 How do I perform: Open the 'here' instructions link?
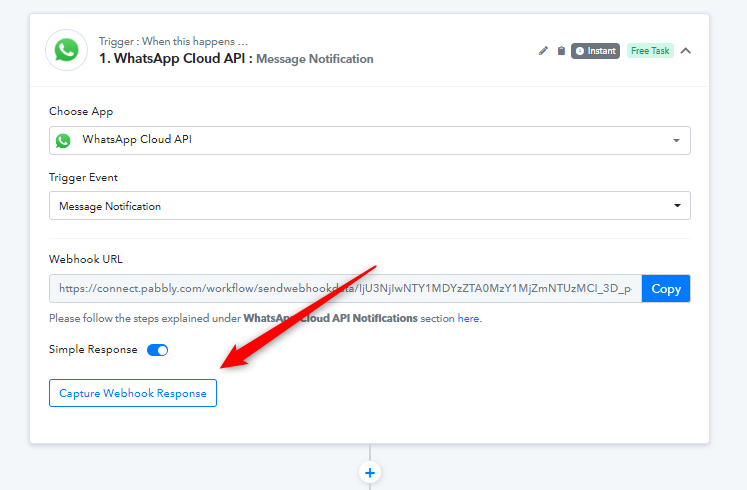[x=468, y=319]
